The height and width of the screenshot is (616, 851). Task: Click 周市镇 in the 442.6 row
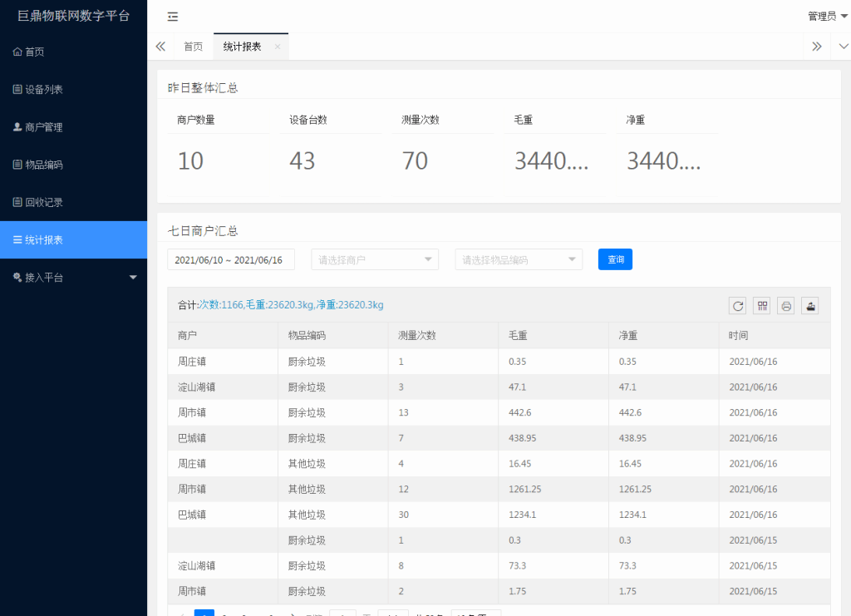coord(192,412)
